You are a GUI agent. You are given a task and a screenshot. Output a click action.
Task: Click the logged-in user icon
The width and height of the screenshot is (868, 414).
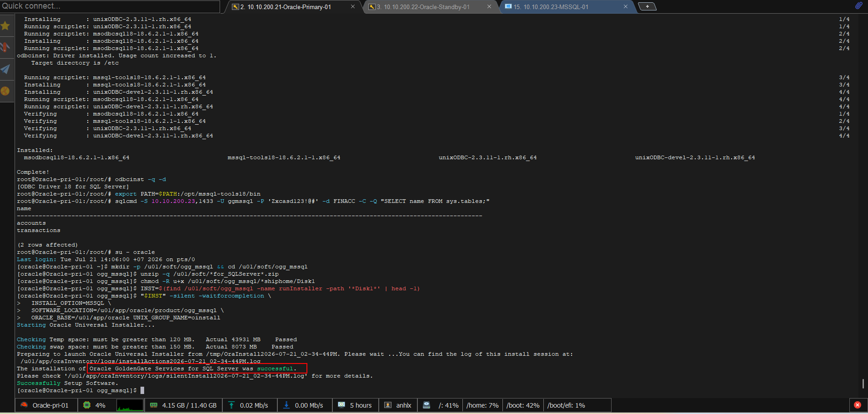click(x=388, y=405)
